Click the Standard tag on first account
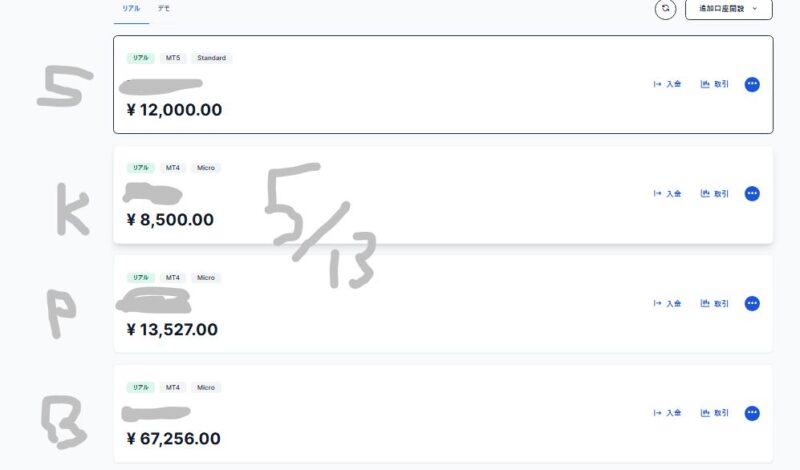The width and height of the screenshot is (800, 470). tap(212, 58)
